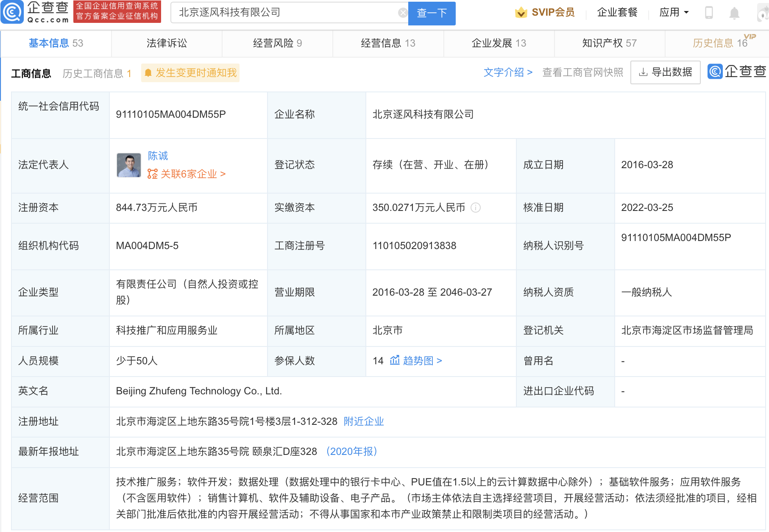Click the Qcc logo icon in header
769x532 pixels.
[x=12, y=12]
